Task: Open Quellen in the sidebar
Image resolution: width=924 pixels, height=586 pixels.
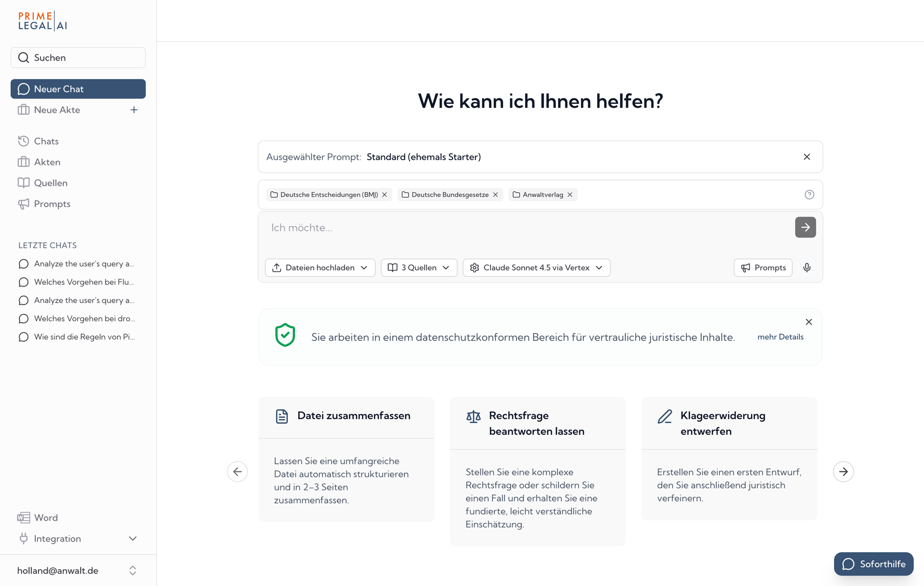Action: tap(51, 183)
